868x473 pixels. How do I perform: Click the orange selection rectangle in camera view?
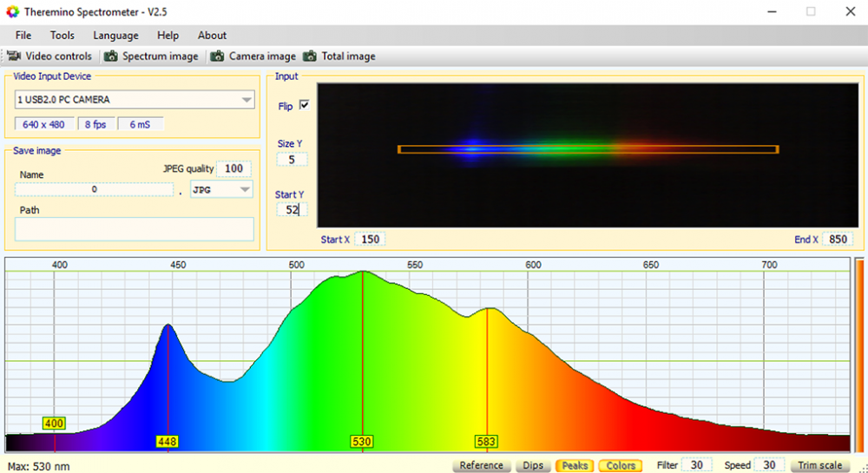click(588, 149)
